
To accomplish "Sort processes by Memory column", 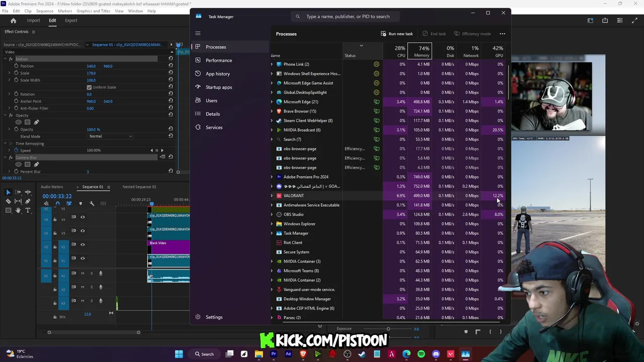I will [420, 51].
